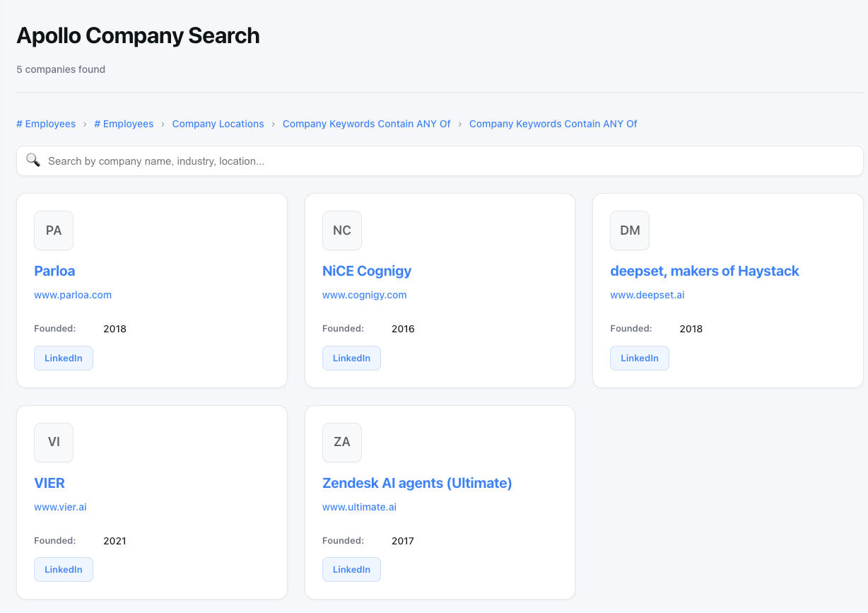Image resolution: width=868 pixels, height=613 pixels.
Task: Click the NC logo badge for NiCE Cognigy
Action: [x=342, y=230]
